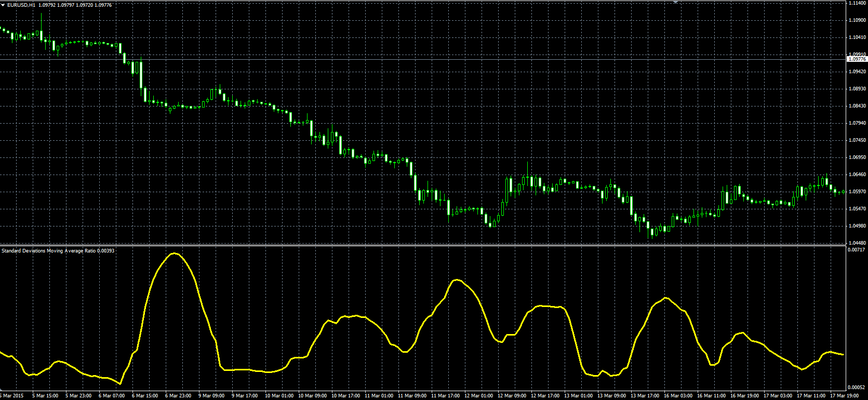This screenshot has width=868, height=400.
Task: Click the 9 Mar 17:00 time label
Action: 245,396
